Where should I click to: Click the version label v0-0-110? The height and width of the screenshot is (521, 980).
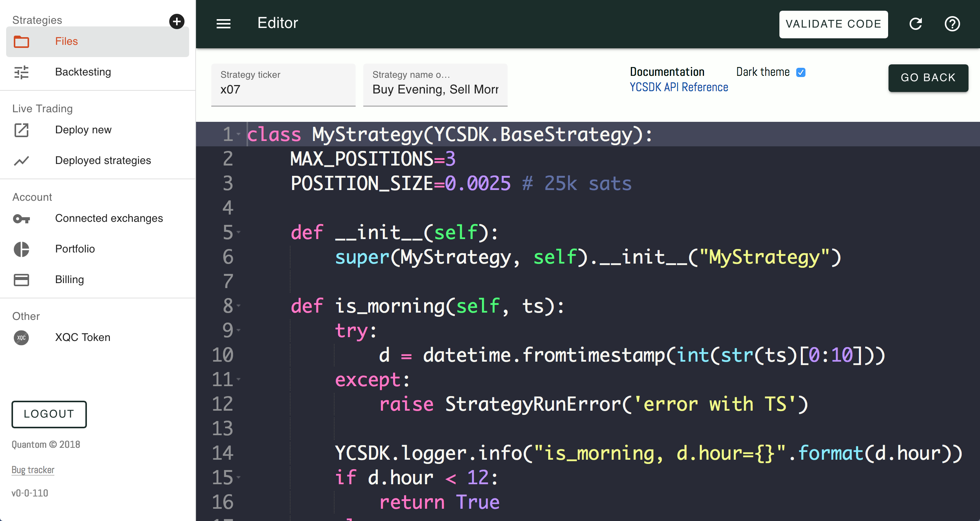30,493
